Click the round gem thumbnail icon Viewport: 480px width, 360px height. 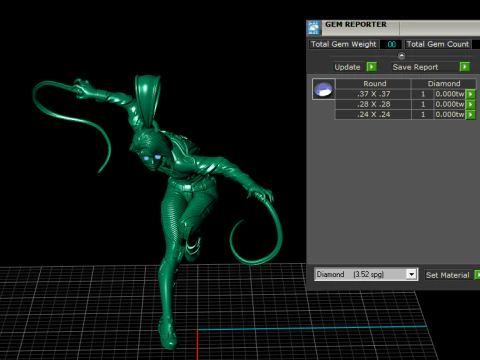coord(324,89)
